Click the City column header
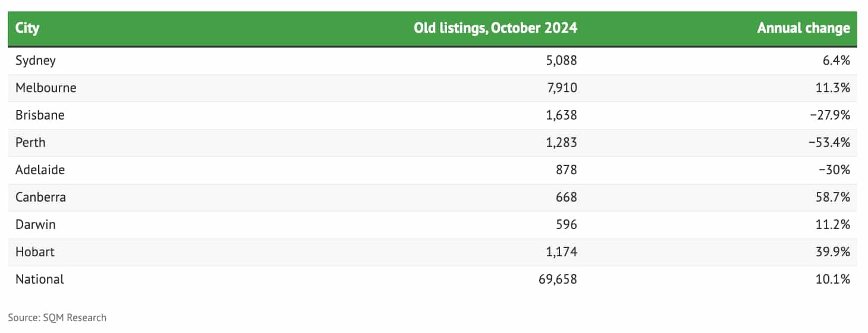Viewport: 868px width, 333px height. [x=27, y=28]
